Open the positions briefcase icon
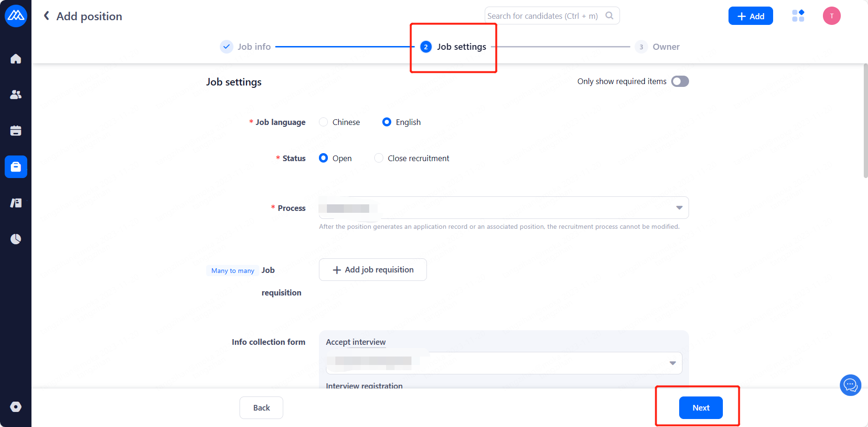The image size is (868, 427). pyautogui.click(x=15, y=167)
